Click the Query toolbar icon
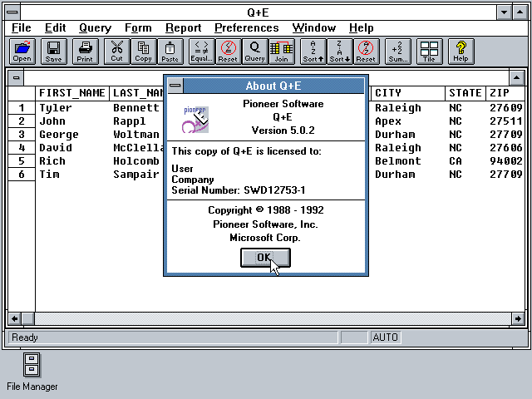This screenshot has height=399, width=532. click(x=255, y=52)
